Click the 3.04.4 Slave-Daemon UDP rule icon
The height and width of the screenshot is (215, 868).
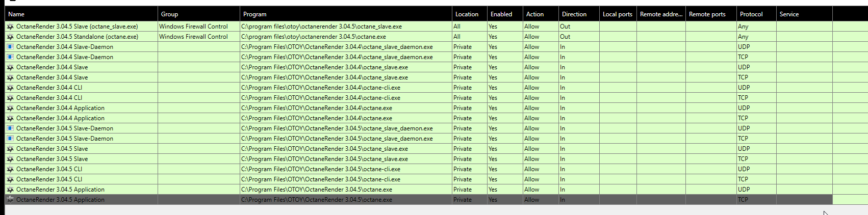pyautogui.click(x=10, y=47)
